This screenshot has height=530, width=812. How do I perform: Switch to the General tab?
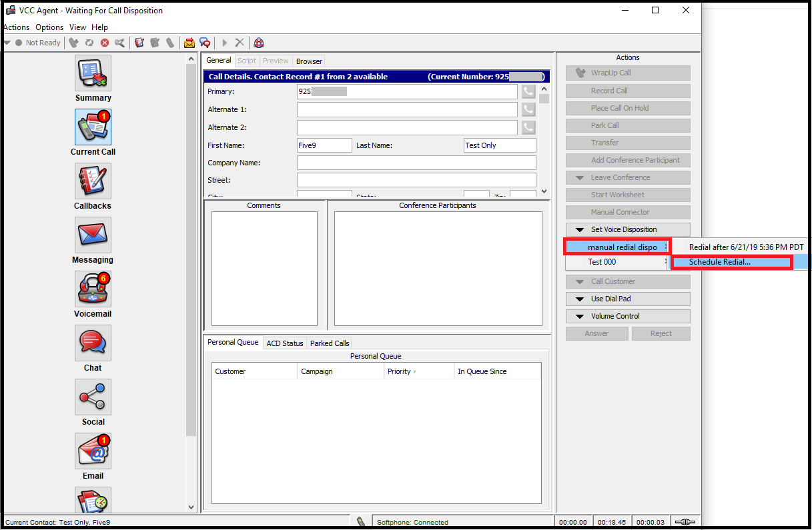(218, 61)
